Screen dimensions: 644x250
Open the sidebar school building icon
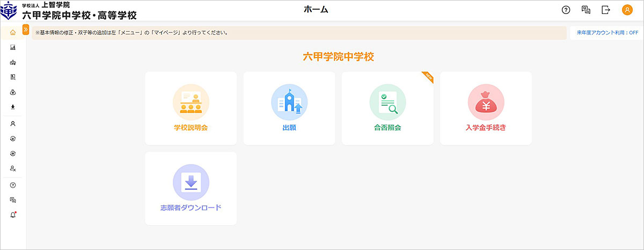click(x=13, y=62)
